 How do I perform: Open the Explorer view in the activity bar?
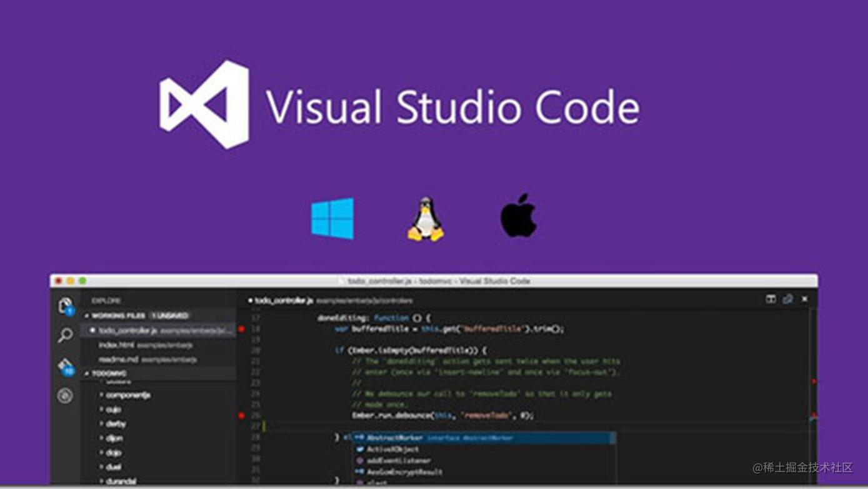pos(66,306)
